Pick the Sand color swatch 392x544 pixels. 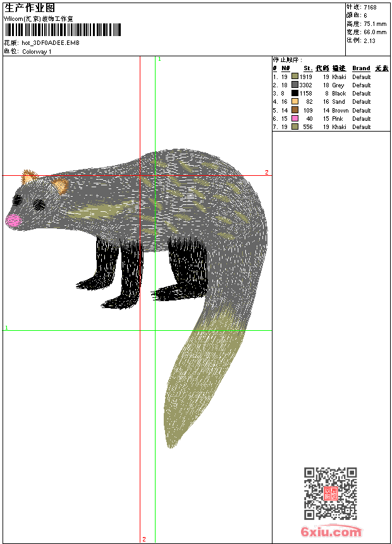tap(295, 101)
